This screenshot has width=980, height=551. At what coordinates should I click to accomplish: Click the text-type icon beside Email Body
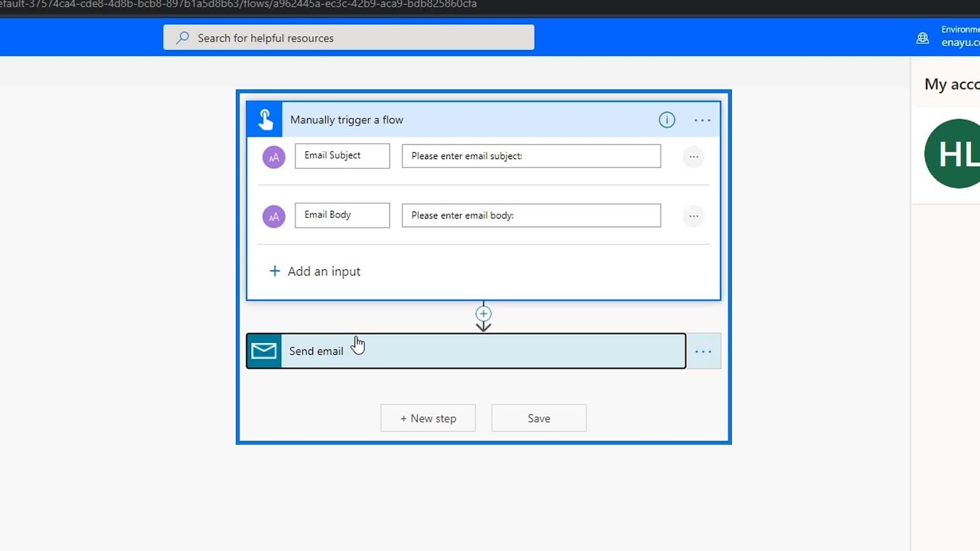(274, 217)
